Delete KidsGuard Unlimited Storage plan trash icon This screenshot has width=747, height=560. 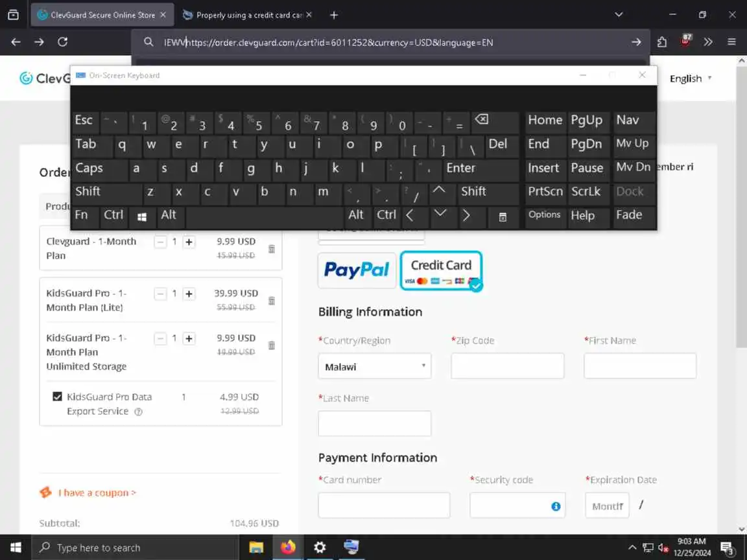272,345
